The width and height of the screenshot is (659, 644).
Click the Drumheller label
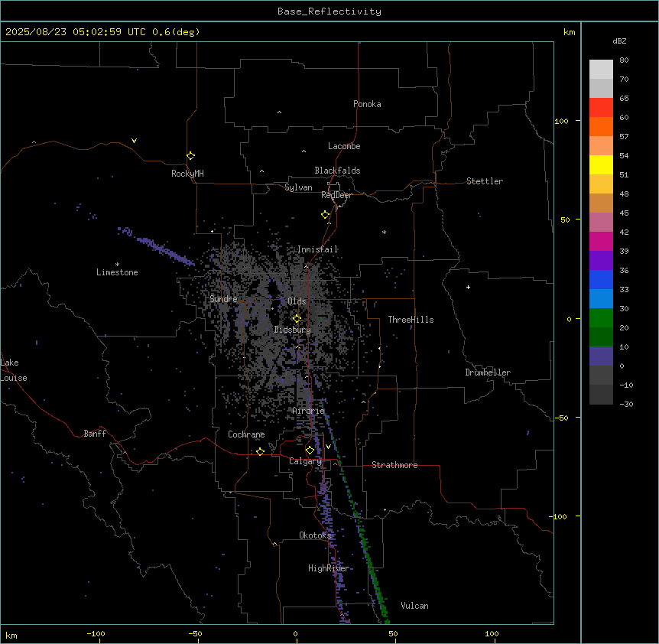(x=488, y=372)
